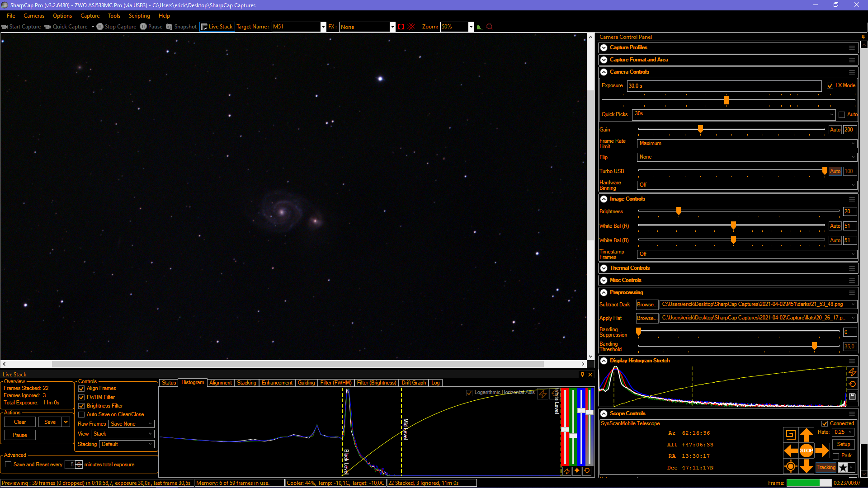Click the scope Setup button
Screen dimensions: 868x488
(x=844, y=444)
